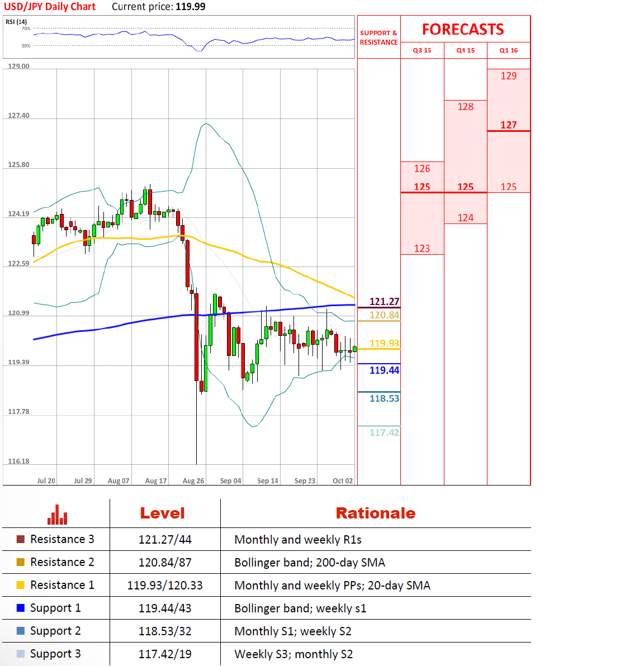This screenshot has width=644, height=666.
Task: Click 'Bollinger band; 200-day SMA' rationale
Action: pyautogui.click(x=310, y=563)
